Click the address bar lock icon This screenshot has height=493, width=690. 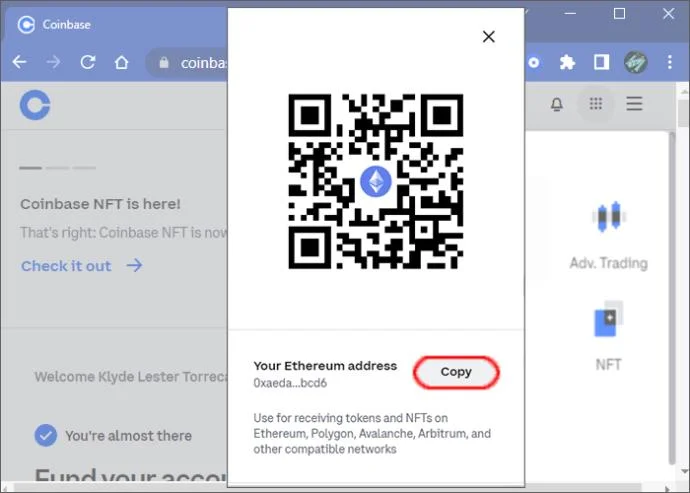(164, 63)
